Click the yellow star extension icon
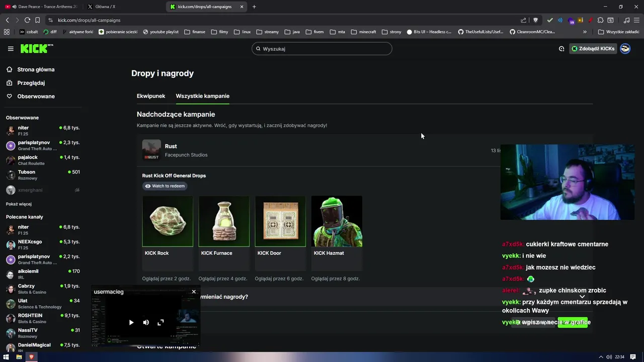The width and height of the screenshot is (644, 362). point(580,20)
